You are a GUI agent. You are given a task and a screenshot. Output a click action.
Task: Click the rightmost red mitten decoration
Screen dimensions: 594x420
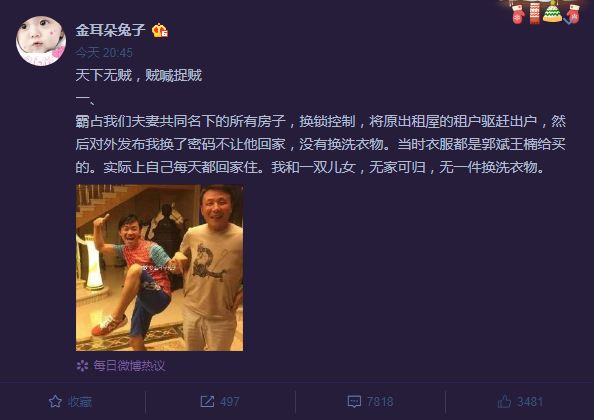pyautogui.click(x=573, y=14)
